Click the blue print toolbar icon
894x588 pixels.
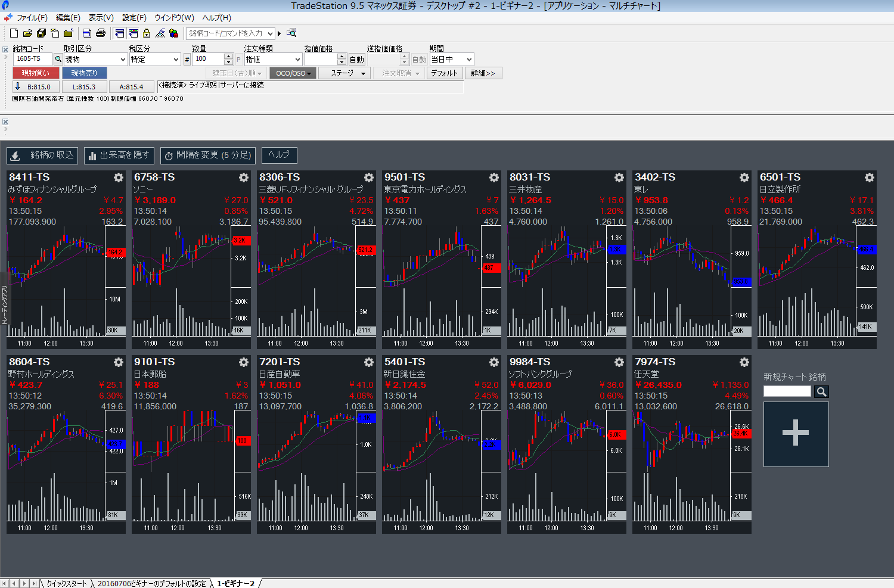point(87,33)
